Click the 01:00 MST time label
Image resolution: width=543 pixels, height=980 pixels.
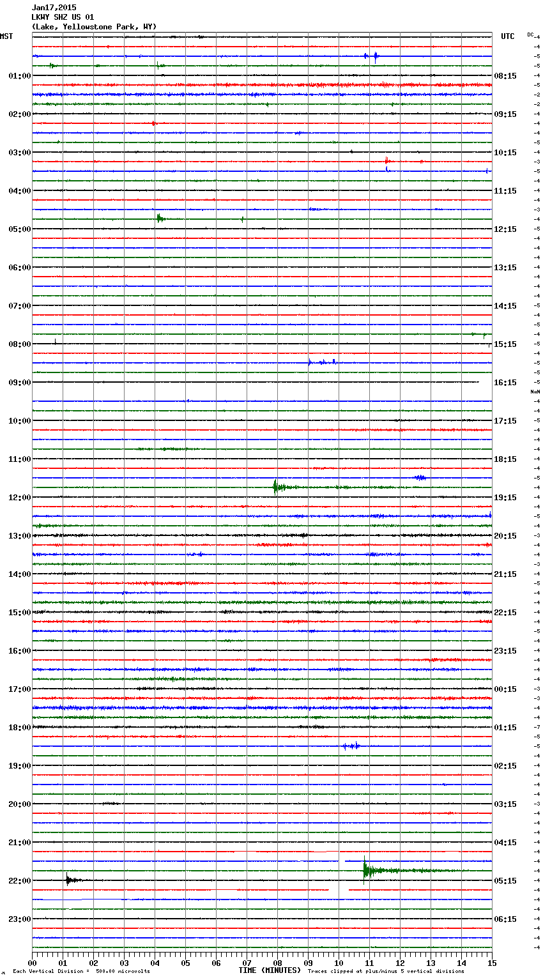coord(20,75)
